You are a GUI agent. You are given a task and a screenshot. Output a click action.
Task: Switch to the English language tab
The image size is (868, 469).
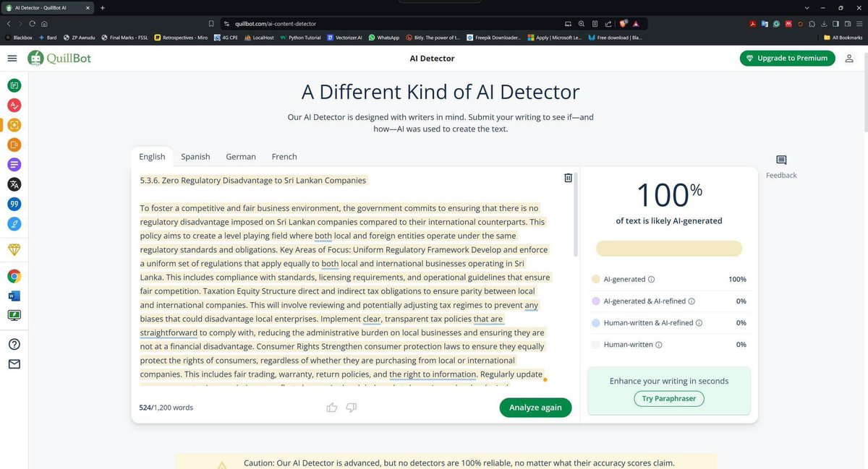tap(152, 157)
